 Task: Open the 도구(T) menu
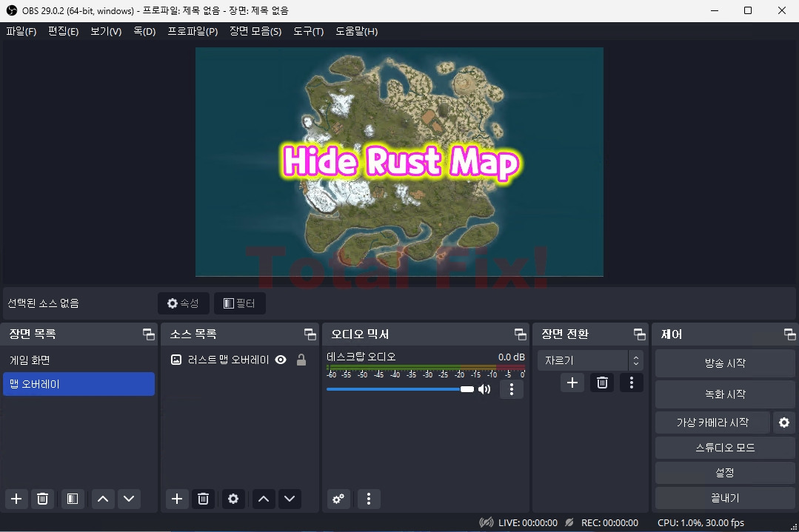(x=308, y=32)
